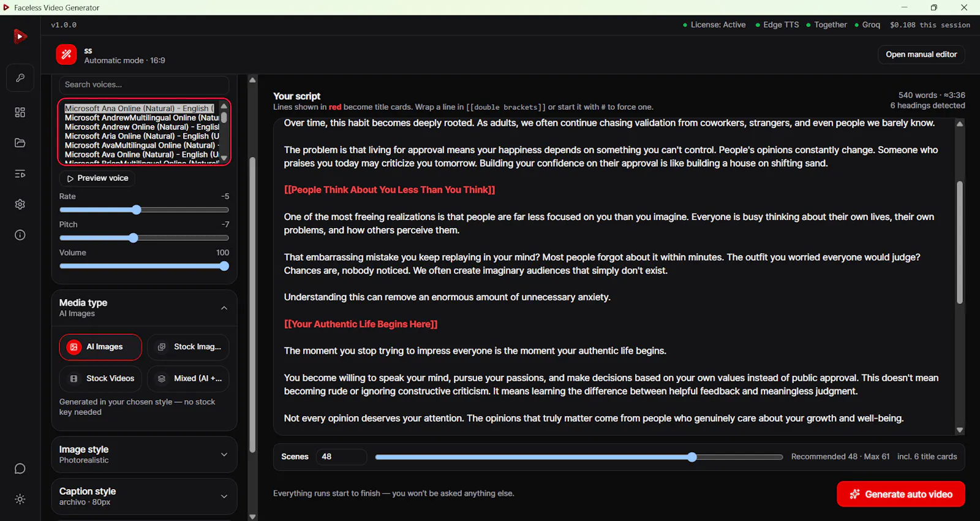
Task: Click left panel scroll-down arrow
Action: click(x=252, y=517)
